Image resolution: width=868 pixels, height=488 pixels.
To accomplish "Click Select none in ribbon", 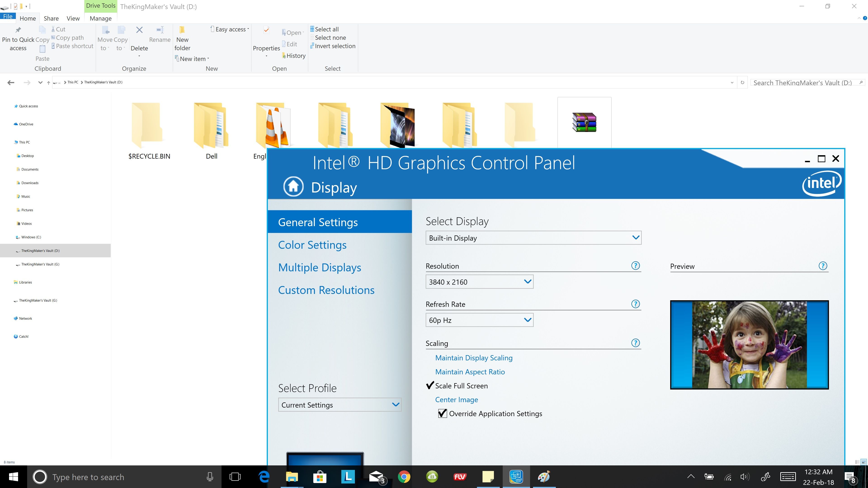I will click(328, 38).
